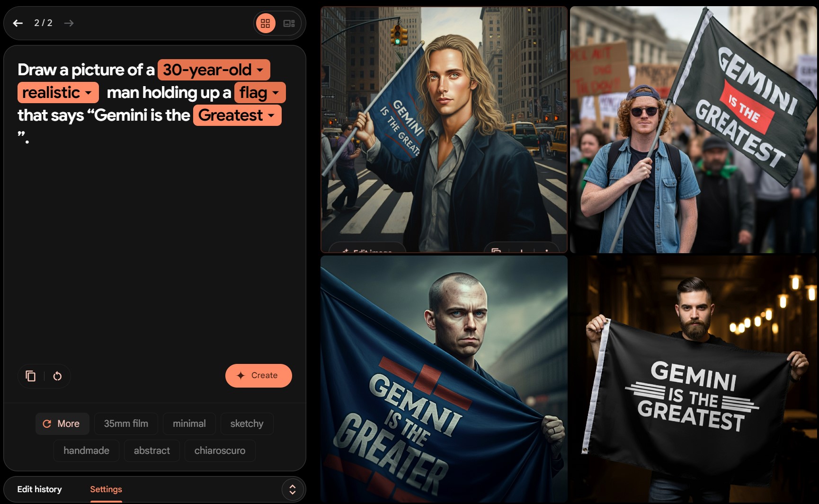Load more style suggestions

[x=62, y=424]
